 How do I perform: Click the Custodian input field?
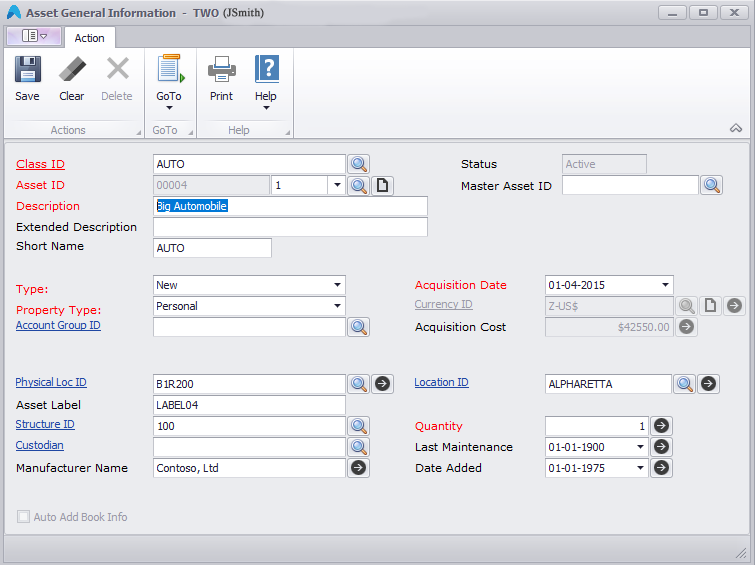coord(249,447)
